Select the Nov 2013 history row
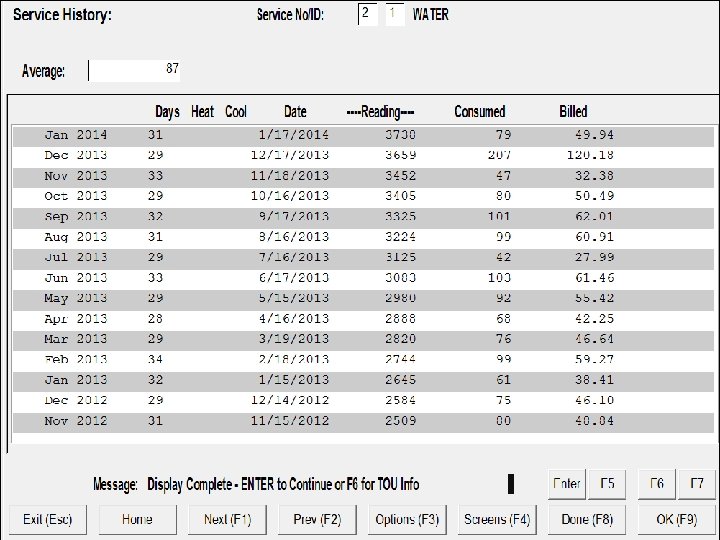This screenshot has height=540, width=720. point(363,176)
